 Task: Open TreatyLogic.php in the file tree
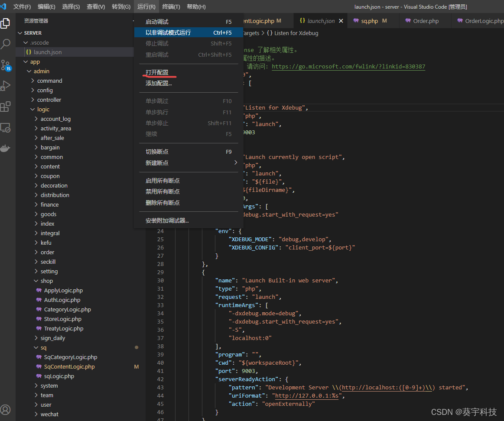click(x=64, y=328)
